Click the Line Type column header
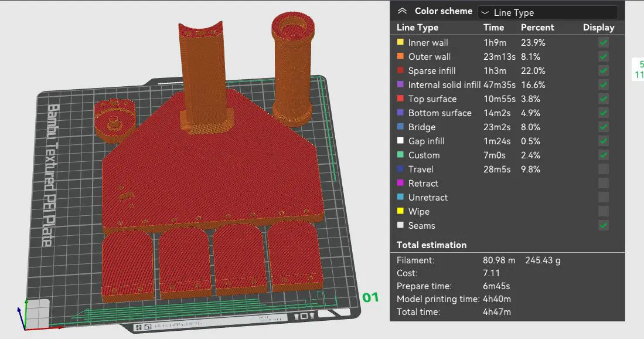Viewport: 644px width, 339px height. point(417,28)
